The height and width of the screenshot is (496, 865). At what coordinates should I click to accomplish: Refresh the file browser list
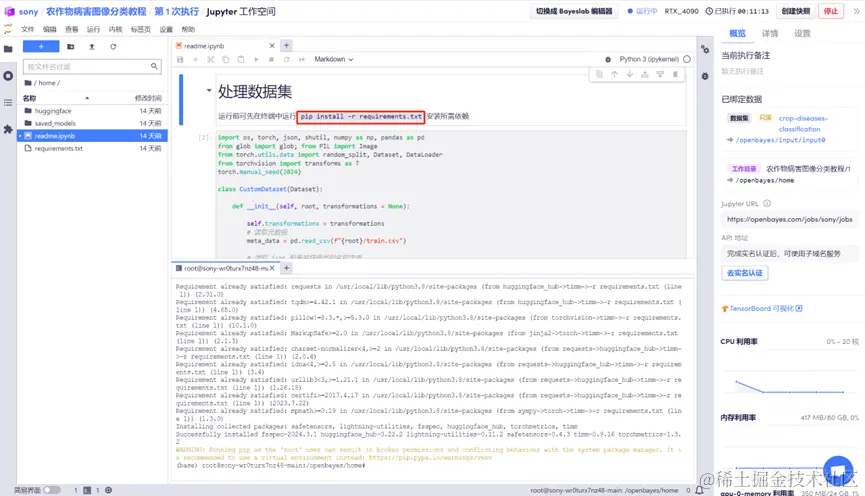tap(113, 47)
